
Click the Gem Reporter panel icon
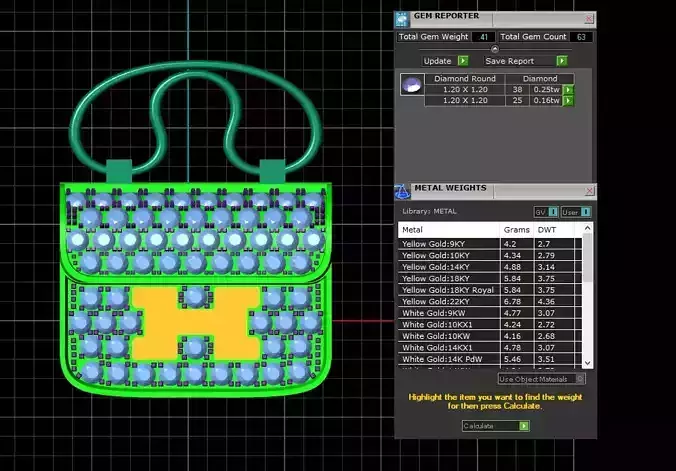(402, 19)
